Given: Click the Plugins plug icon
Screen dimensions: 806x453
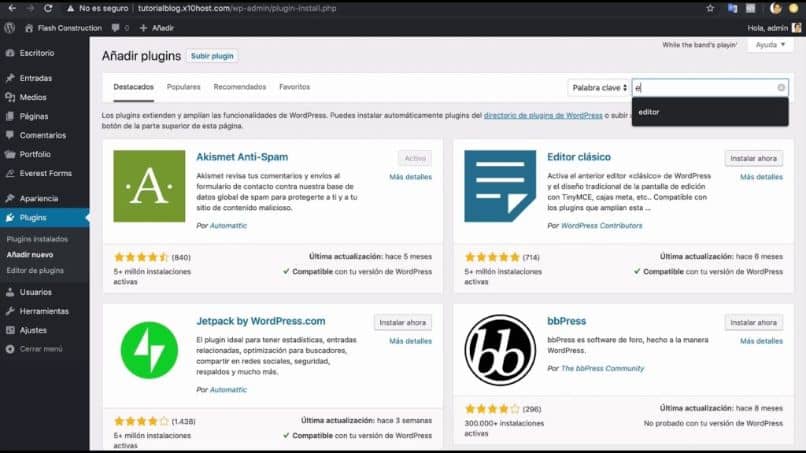Looking at the screenshot, I should [x=10, y=218].
